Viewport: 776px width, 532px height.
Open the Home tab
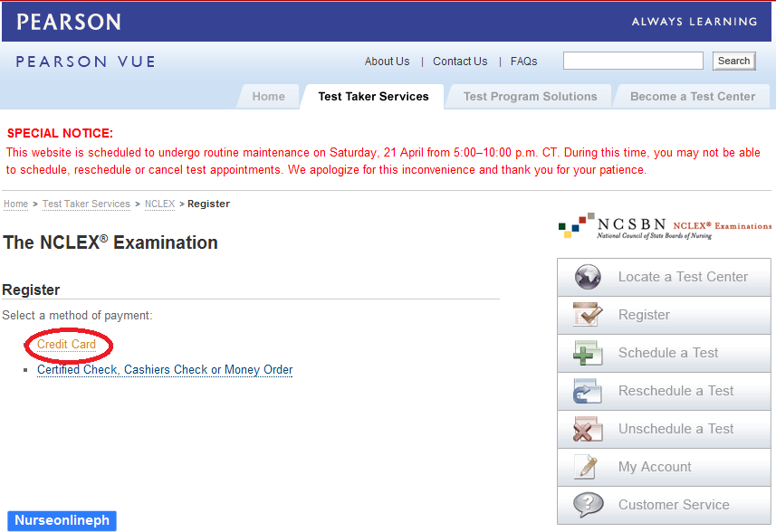(268, 97)
